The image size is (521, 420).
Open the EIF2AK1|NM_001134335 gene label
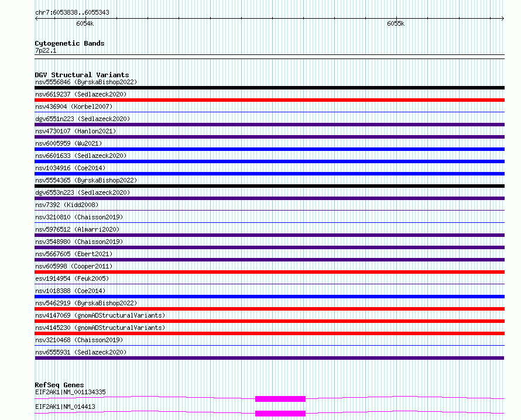pyautogui.click(x=70, y=392)
